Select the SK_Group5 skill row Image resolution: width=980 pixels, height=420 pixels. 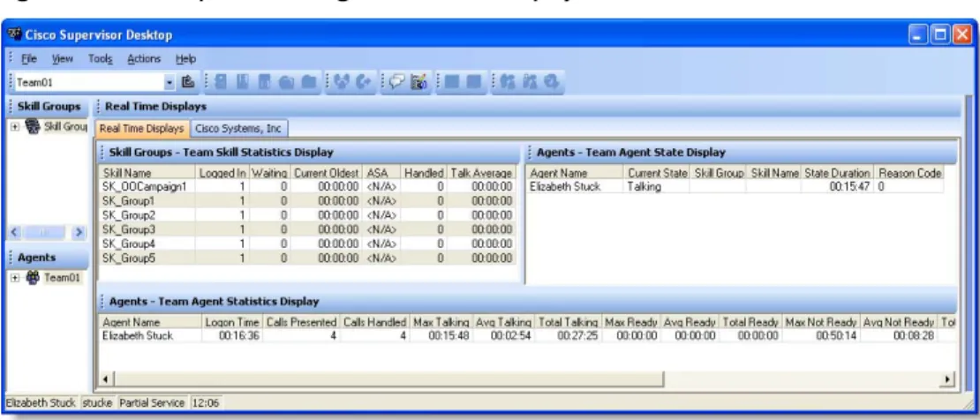(308, 258)
